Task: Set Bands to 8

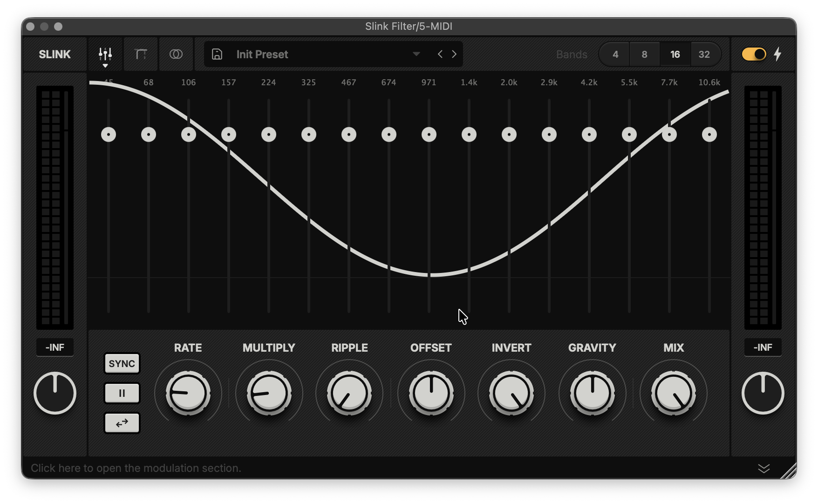Action: pos(645,54)
